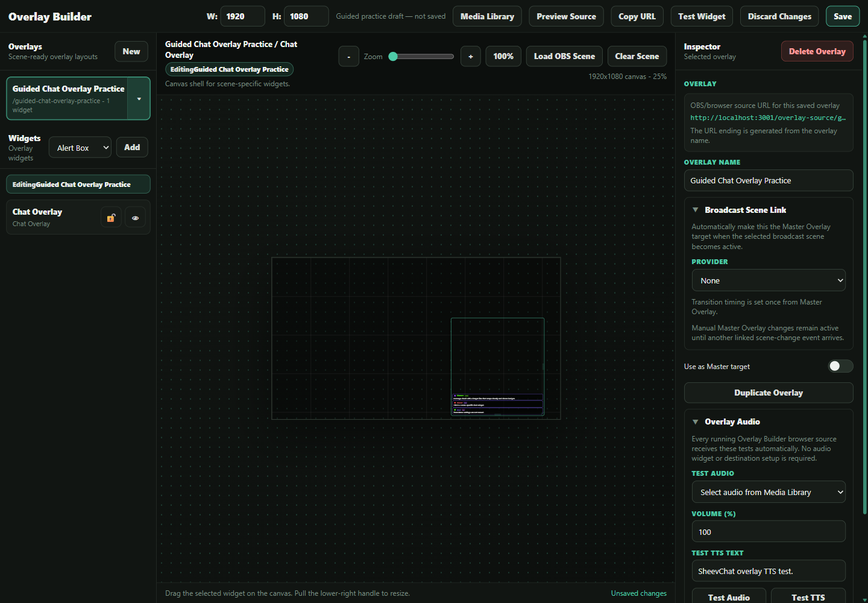Click the Copy URL button
This screenshot has width=868, height=603.
pyautogui.click(x=637, y=16)
